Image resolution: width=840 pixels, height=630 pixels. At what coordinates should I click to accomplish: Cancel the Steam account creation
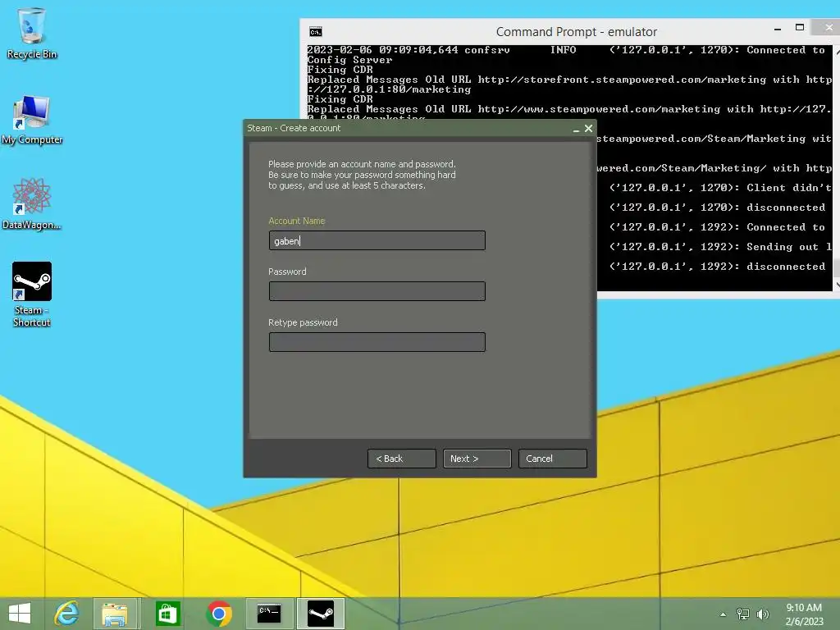553,459
